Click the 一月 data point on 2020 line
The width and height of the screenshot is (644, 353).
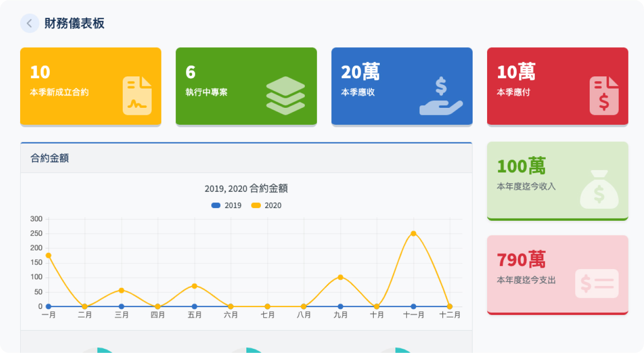[x=48, y=255]
